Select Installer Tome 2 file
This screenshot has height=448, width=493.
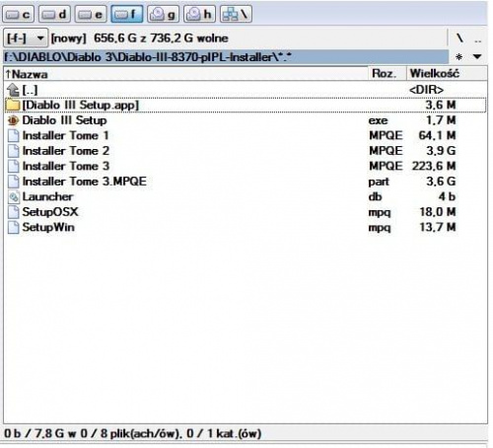click(246, 151)
